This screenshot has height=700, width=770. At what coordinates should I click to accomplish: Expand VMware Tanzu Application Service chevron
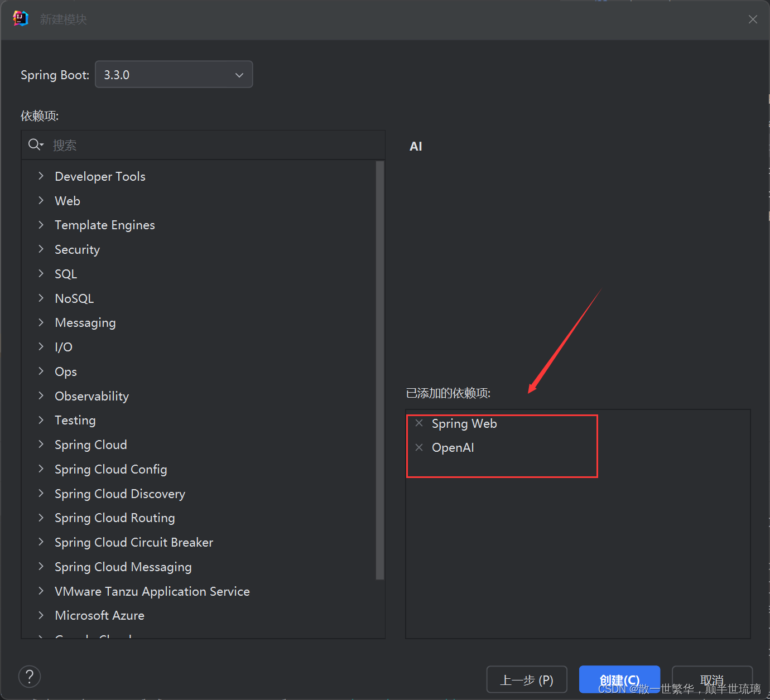pos(41,591)
